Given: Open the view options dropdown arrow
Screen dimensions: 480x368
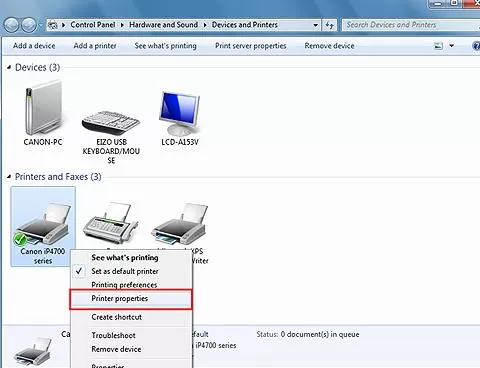Looking at the screenshot, I should [x=452, y=46].
